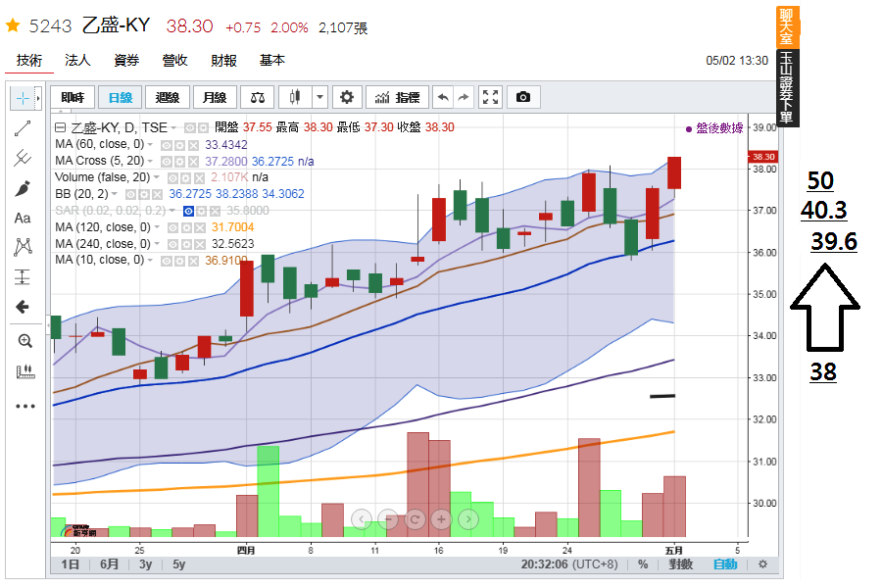Expand the cursor tool flyout arrow
Viewport: 882px width, 588px height.
coord(38,98)
